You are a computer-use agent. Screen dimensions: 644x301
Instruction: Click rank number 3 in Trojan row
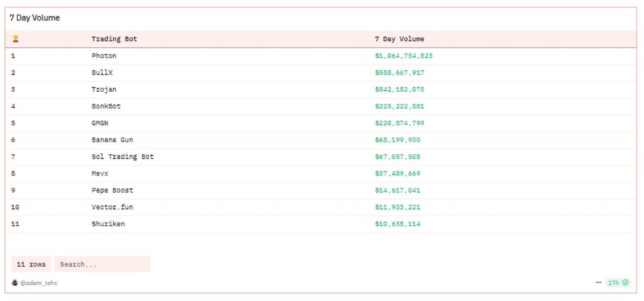pyautogui.click(x=13, y=89)
